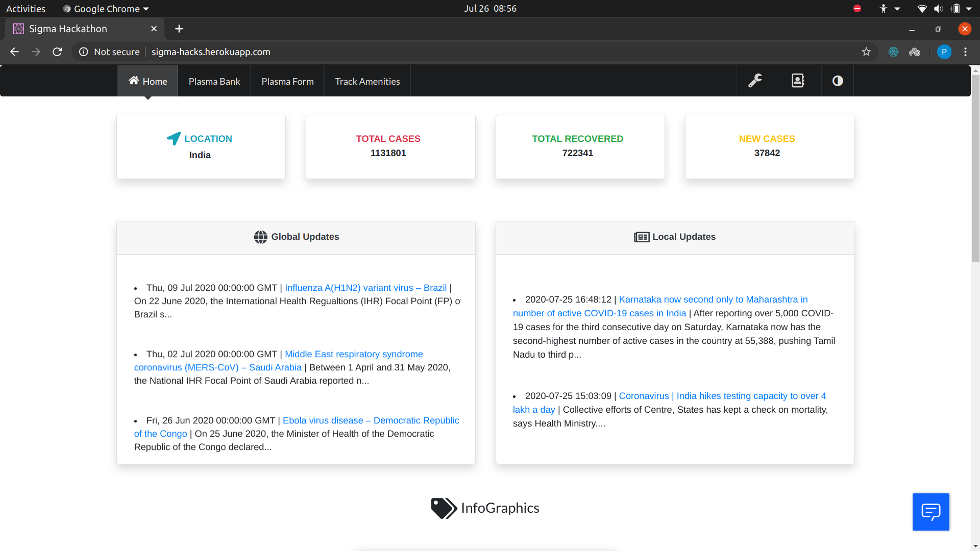The height and width of the screenshot is (551, 980).
Task: Open Karnataka active COVID-19 cases article
Action: (713, 299)
